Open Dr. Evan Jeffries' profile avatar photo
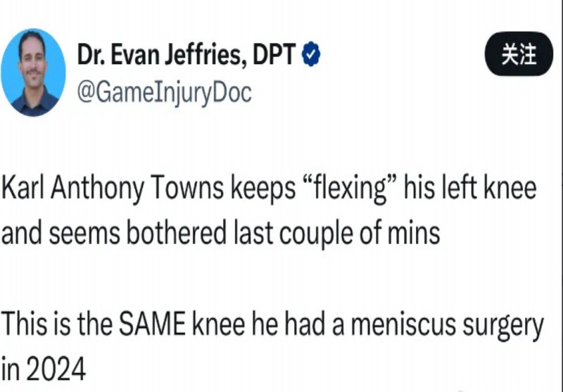 coord(33,72)
